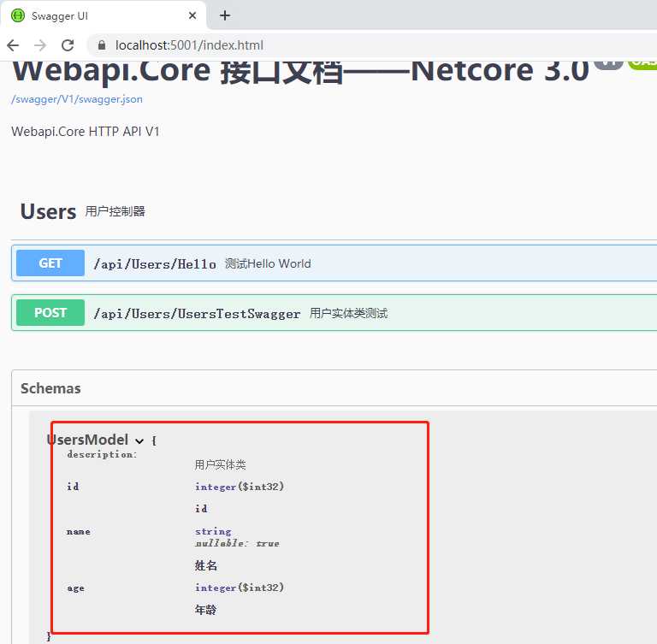Close the Swagger UI tab
657x644 pixels.
click(192, 15)
